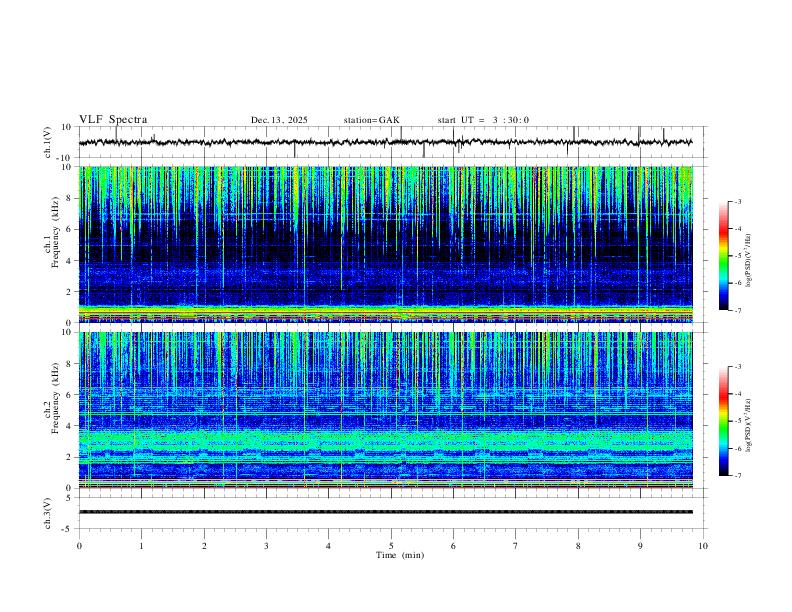Click the '5' tick on the time axis
This screenshot has width=792, height=612.
391,546
